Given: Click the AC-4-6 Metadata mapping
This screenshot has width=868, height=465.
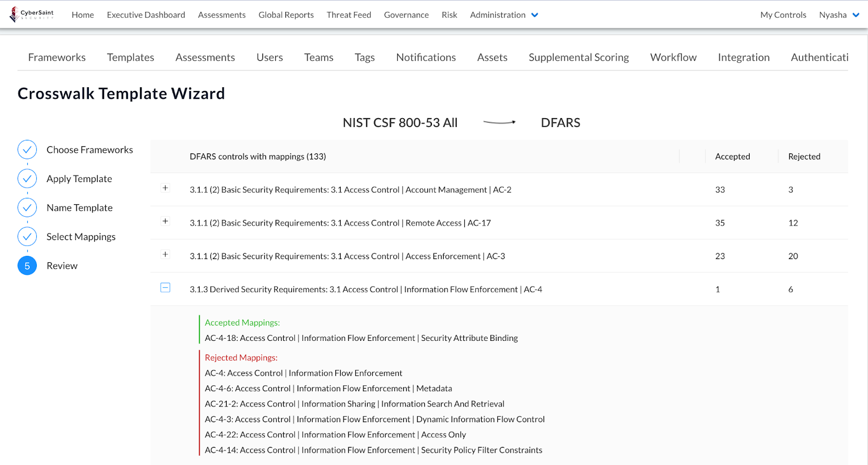Looking at the screenshot, I should 328,389.
